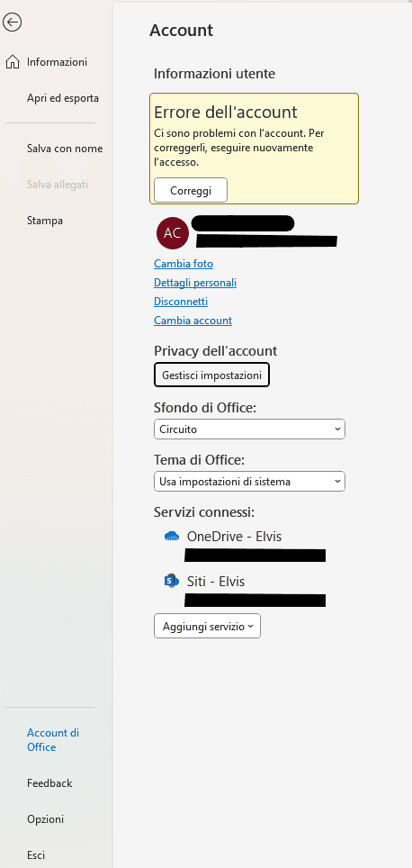This screenshot has width=412, height=868.
Task: Open the Feedback page
Action: click(49, 783)
